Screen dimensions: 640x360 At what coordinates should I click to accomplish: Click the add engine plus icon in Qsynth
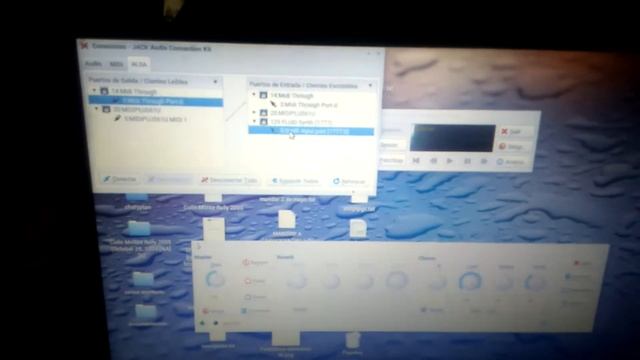[202, 323]
